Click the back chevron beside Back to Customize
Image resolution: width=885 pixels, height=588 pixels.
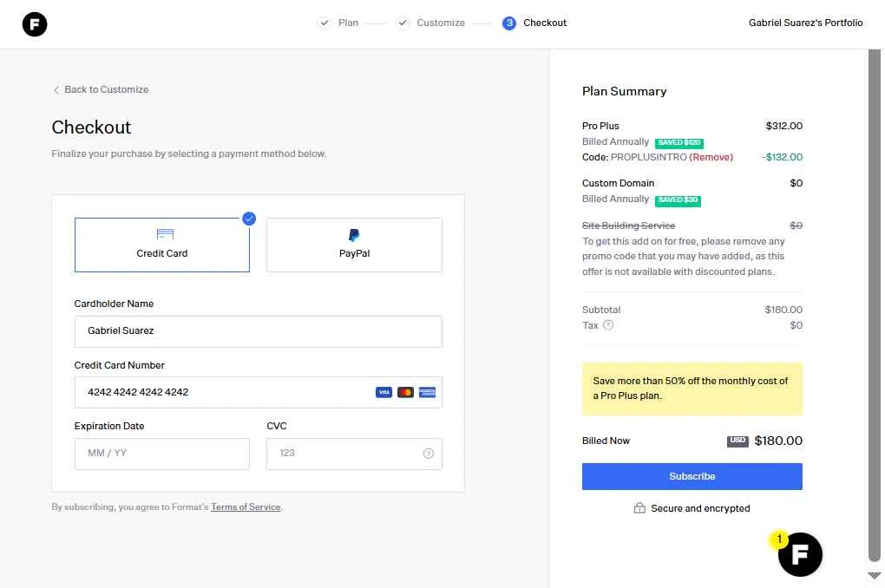click(x=56, y=90)
